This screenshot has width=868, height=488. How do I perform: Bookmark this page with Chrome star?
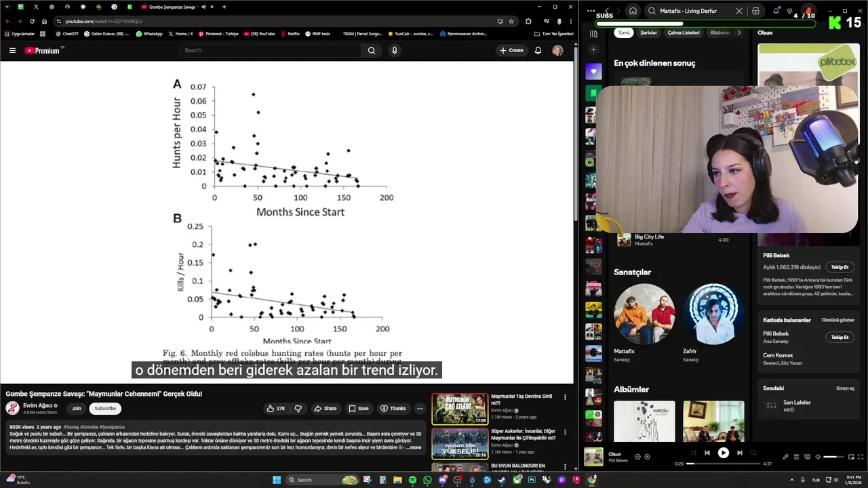click(x=511, y=21)
